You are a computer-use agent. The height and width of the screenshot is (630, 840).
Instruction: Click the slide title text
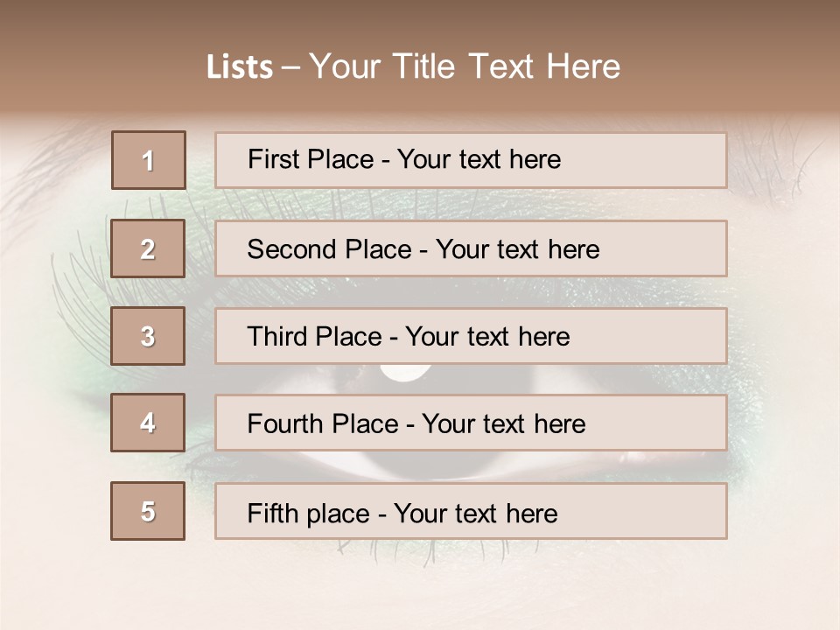click(x=414, y=66)
